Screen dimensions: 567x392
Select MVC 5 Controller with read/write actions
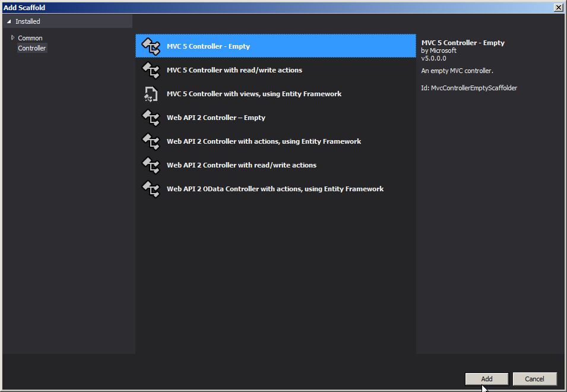[x=234, y=70]
